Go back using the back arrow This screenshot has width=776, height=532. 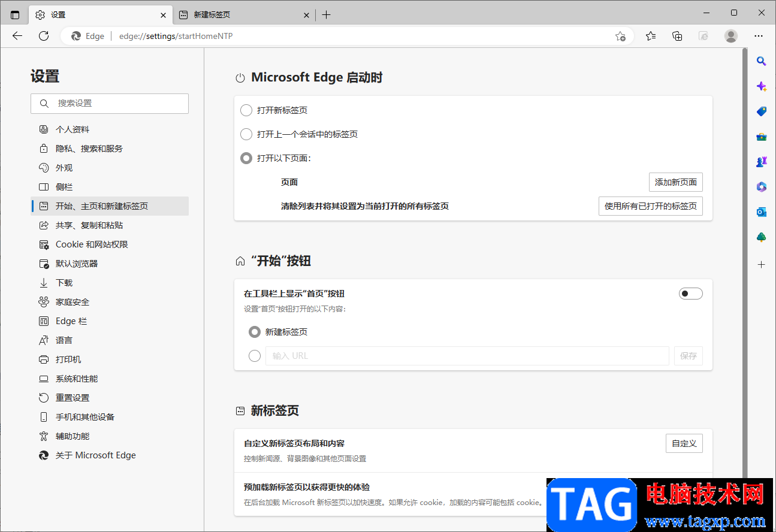click(x=17, y=36)
